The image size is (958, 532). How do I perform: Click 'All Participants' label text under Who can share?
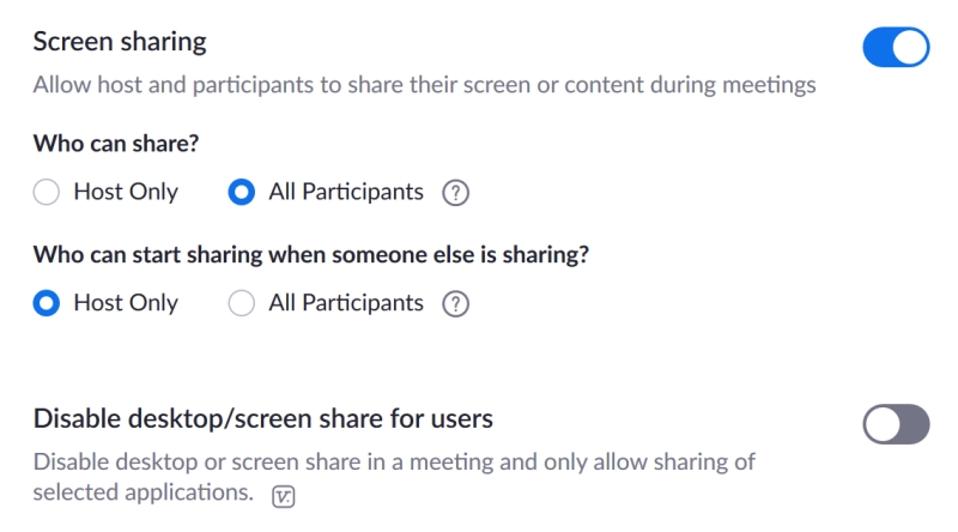click(x=346, y=193)
